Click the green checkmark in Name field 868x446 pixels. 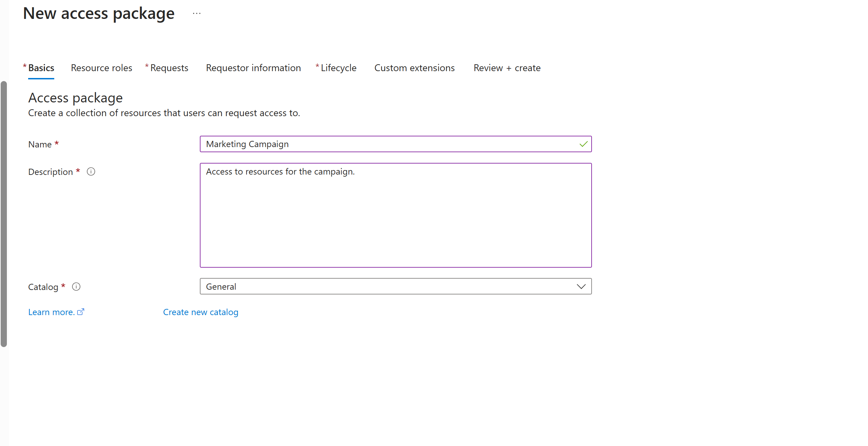click(x=583, y=144)
